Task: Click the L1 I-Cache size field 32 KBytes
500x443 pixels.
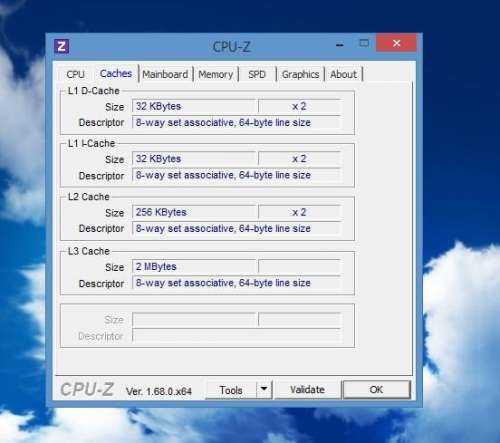Action: (x=194, y=159)
